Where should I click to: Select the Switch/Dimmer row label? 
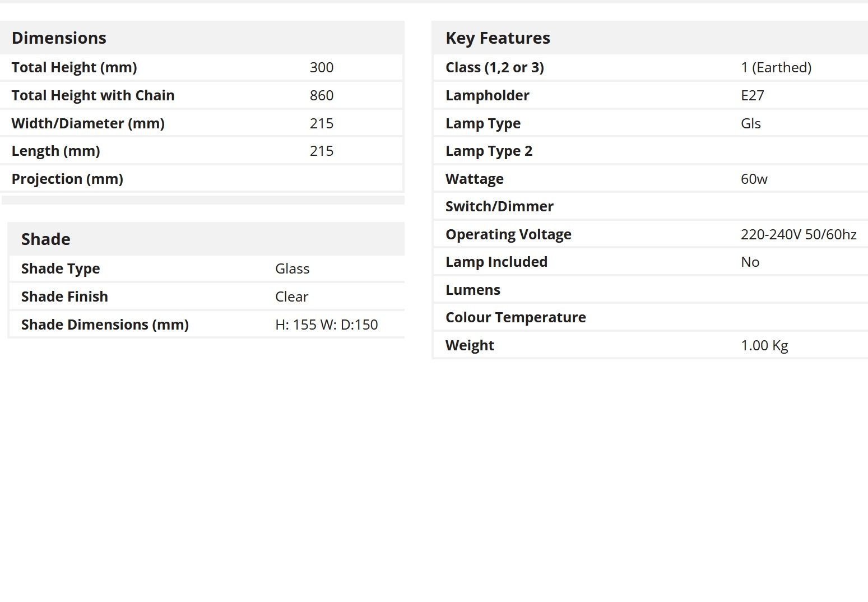[499, 206]
